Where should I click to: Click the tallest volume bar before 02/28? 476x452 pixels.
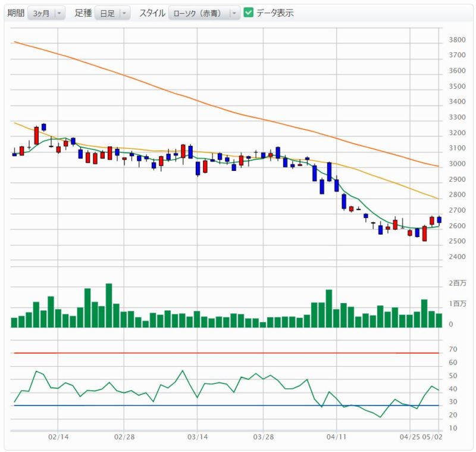click(x=109, y=306)
